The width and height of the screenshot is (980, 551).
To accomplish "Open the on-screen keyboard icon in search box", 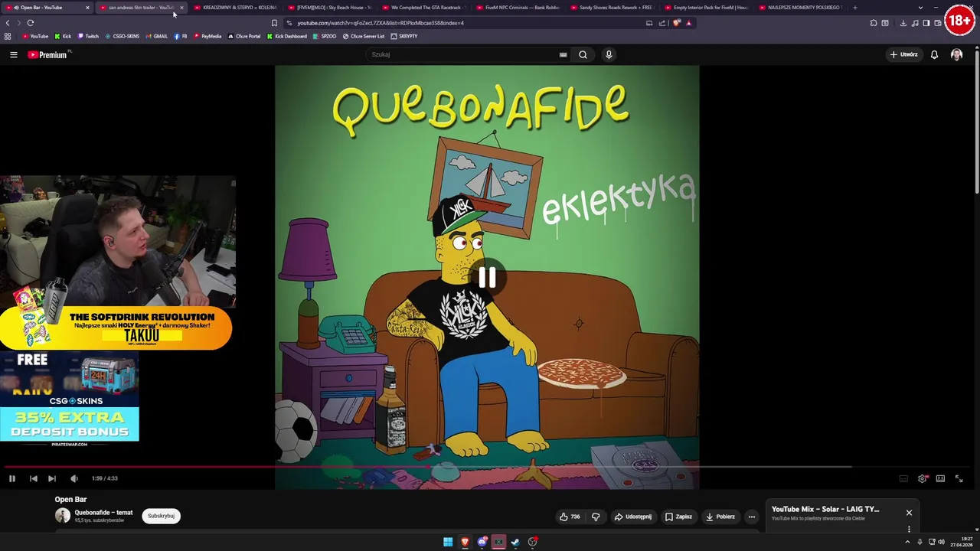I will coord(563,54).
